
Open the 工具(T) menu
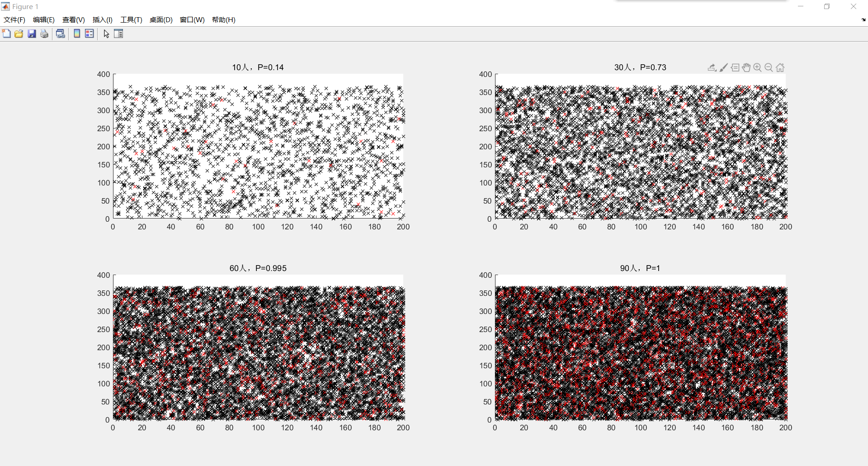tap(131, 20)
